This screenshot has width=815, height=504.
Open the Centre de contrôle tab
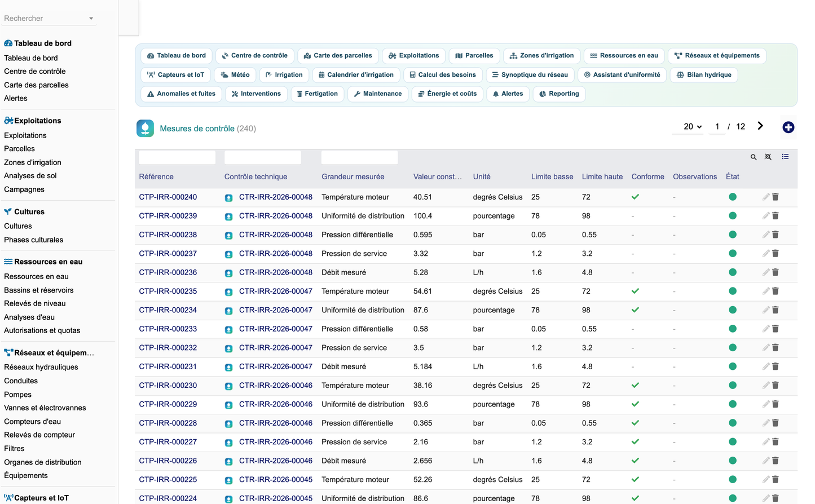(255, 56)
